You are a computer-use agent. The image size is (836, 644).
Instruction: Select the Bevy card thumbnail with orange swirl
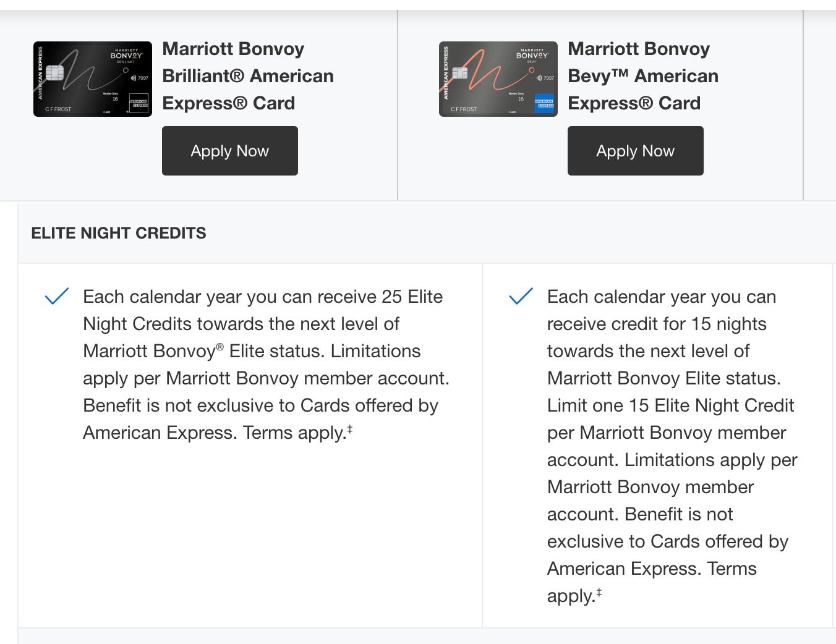tap(498, 79)
